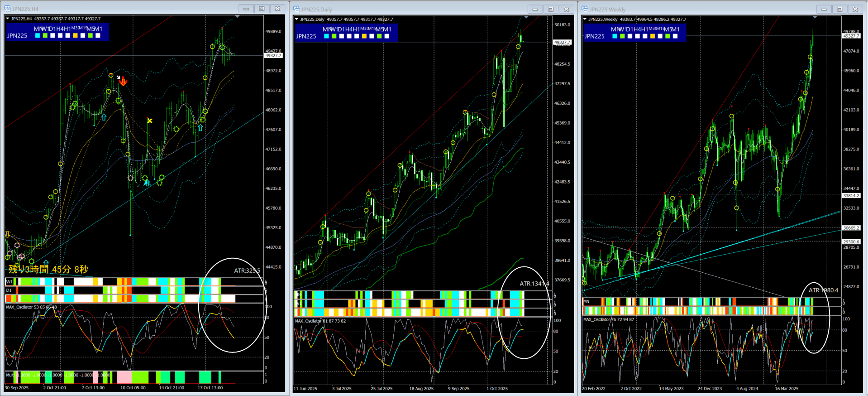
Task: Click the chart shift triangle on Weekly chart
Action: pos(815,17)
